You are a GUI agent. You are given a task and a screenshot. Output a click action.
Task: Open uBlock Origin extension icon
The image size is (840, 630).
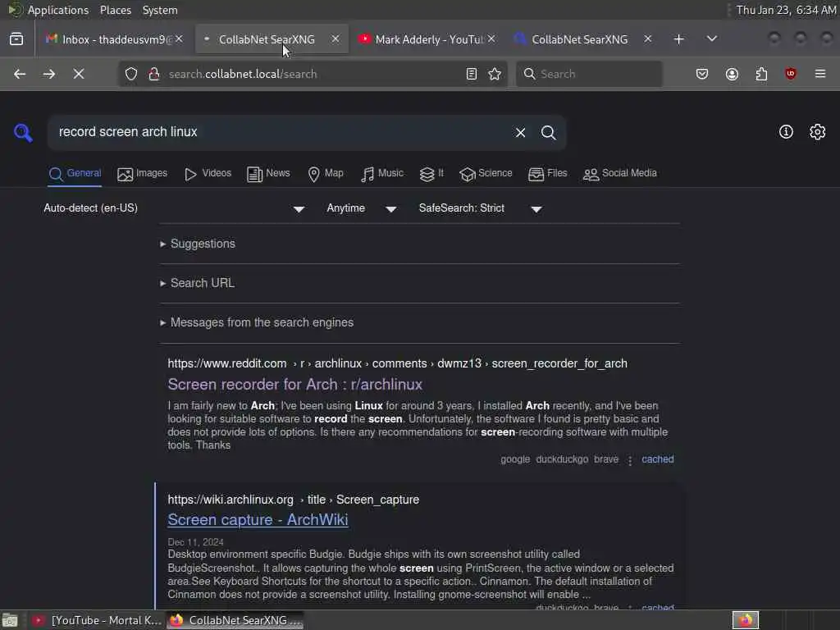point(790,74)
